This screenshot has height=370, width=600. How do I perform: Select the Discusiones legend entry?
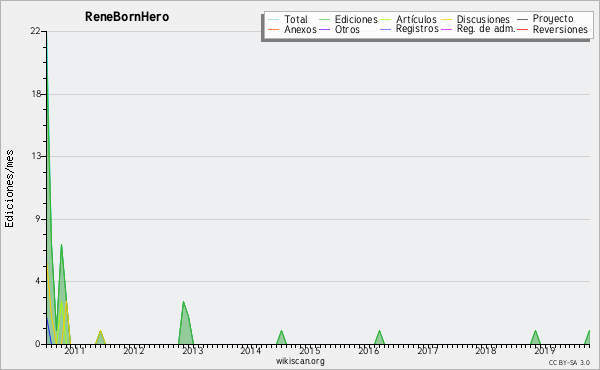pyautogui.click(x=483, y=19)
